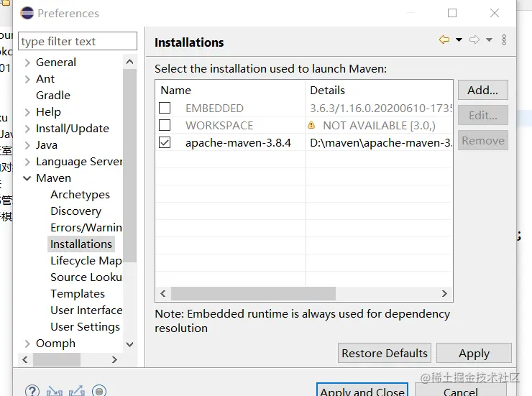The width and height of the screenshot is (532, 396).
Task: Expand the General tree node
Action: pos(27,63)
